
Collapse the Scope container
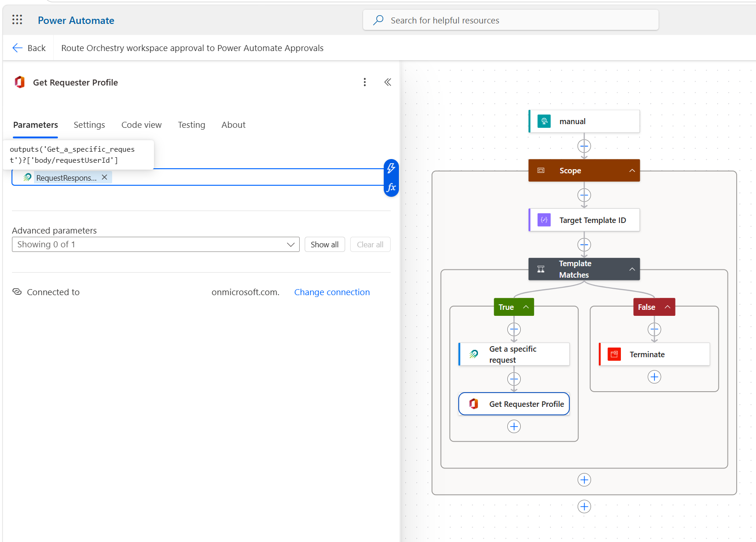click(x=632, y=171)
